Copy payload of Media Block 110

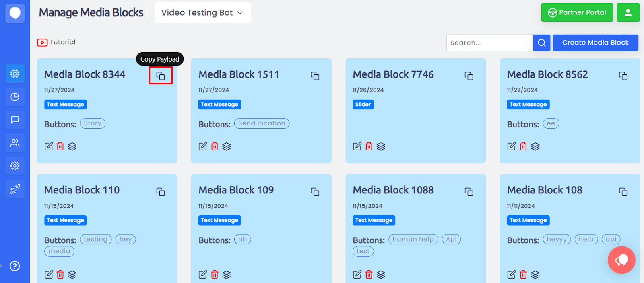(x=161, y=192)
